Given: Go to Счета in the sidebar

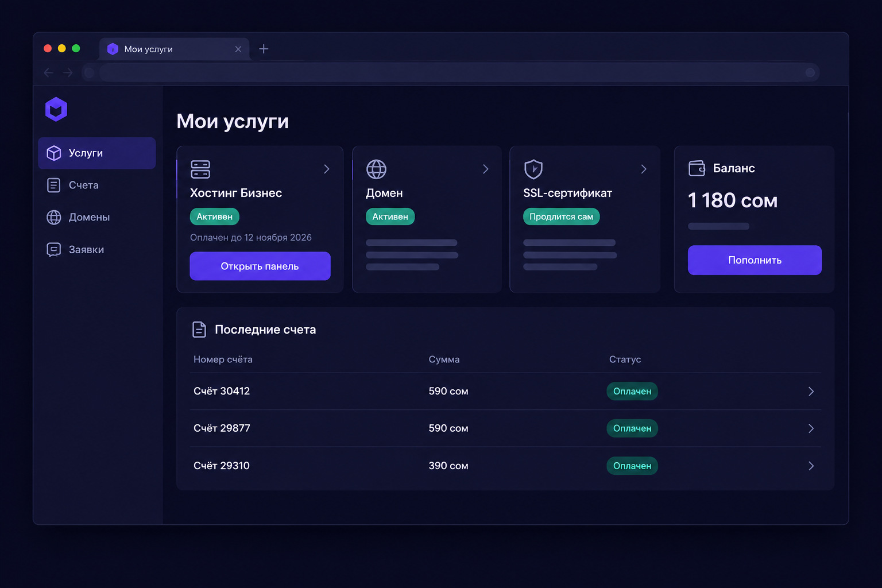Looking at the screenshot, I should pos(97,185).
